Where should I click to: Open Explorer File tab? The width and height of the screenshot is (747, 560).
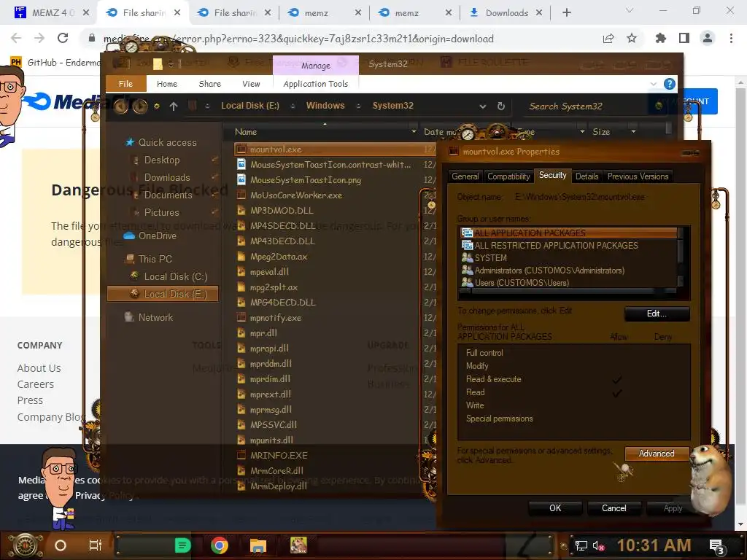[125, 84]
